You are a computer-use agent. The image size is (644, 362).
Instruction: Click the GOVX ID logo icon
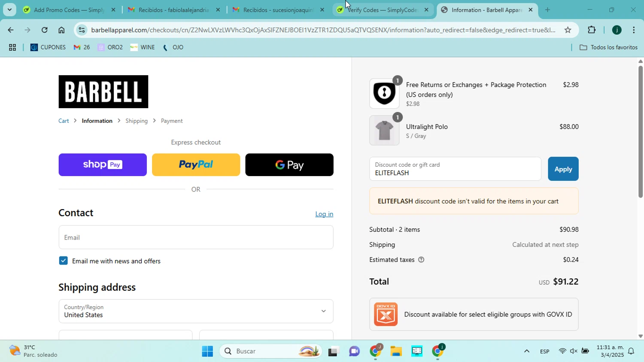pyautogui.click(x=386, y=314)
